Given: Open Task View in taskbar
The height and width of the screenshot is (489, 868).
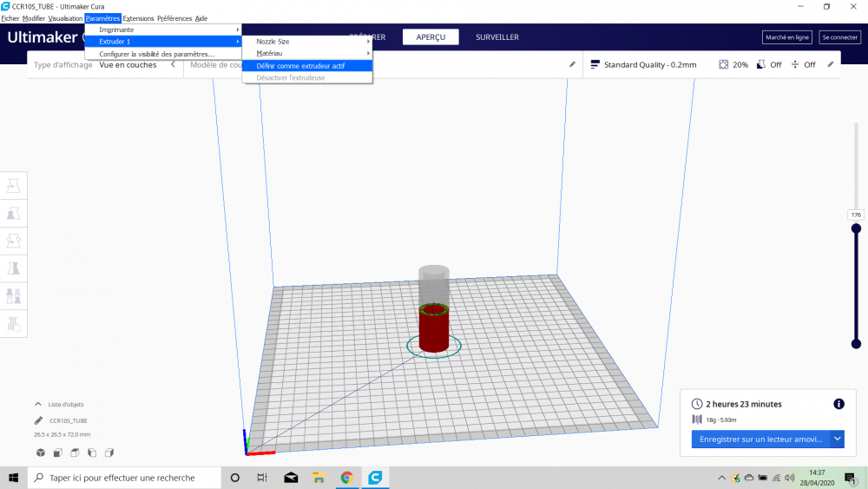Looking at the screenshot, I should [262, 478].
